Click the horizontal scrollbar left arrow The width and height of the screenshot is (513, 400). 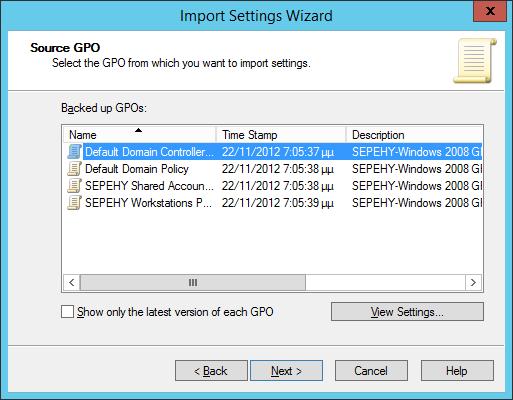point(72,283)
